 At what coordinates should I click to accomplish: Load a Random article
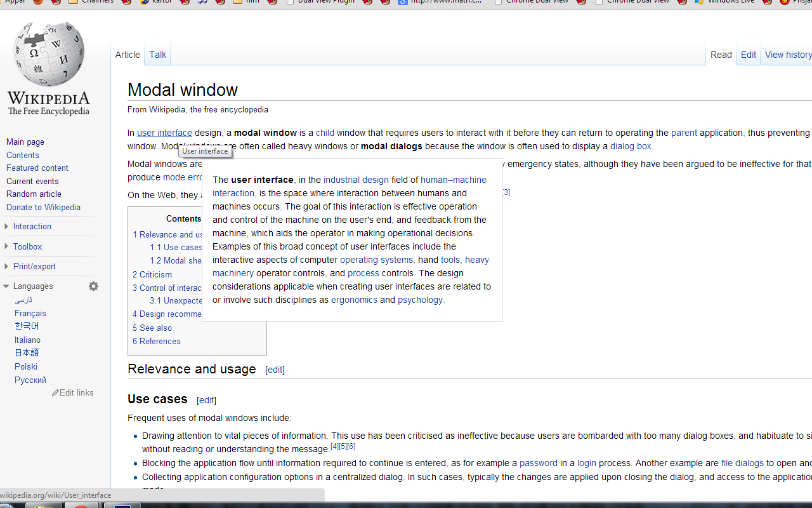coord(34,194)
